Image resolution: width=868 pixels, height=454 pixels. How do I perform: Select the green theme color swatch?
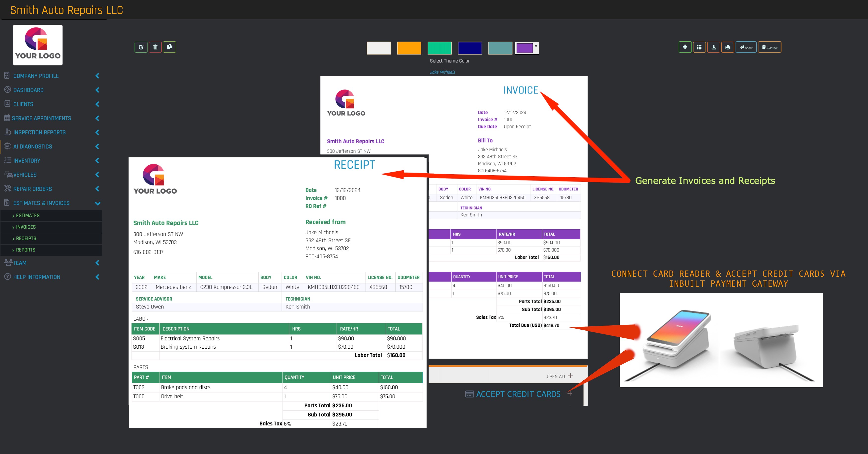click(x=439, y=48)
